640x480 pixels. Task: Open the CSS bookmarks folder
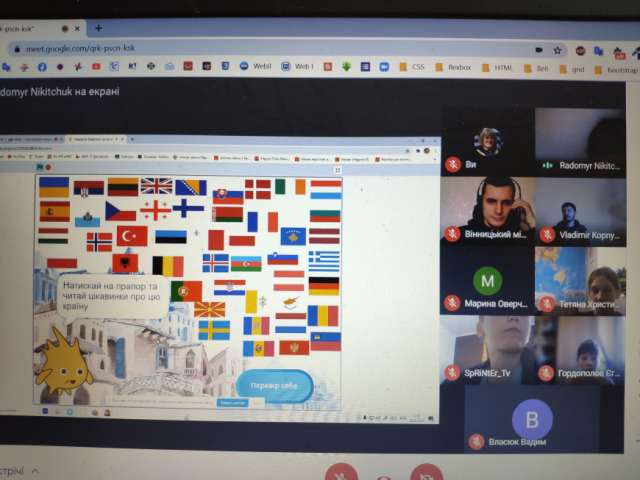pyautogui.click(x=417, y=68)
